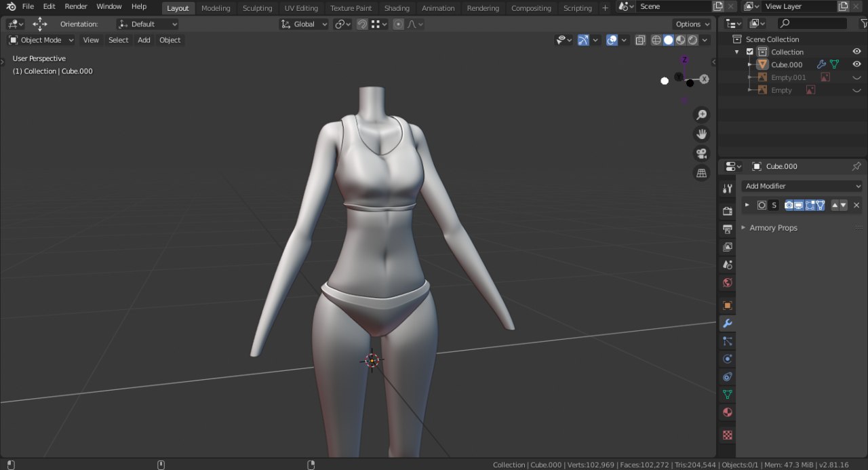
Task: Switch to Sculpting workspace tab
Action: (x=258, y=8)
